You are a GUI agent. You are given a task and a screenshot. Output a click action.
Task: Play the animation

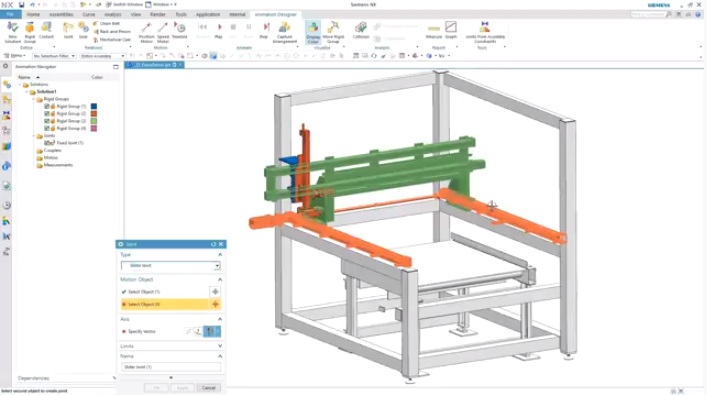(x=219, y=30)
